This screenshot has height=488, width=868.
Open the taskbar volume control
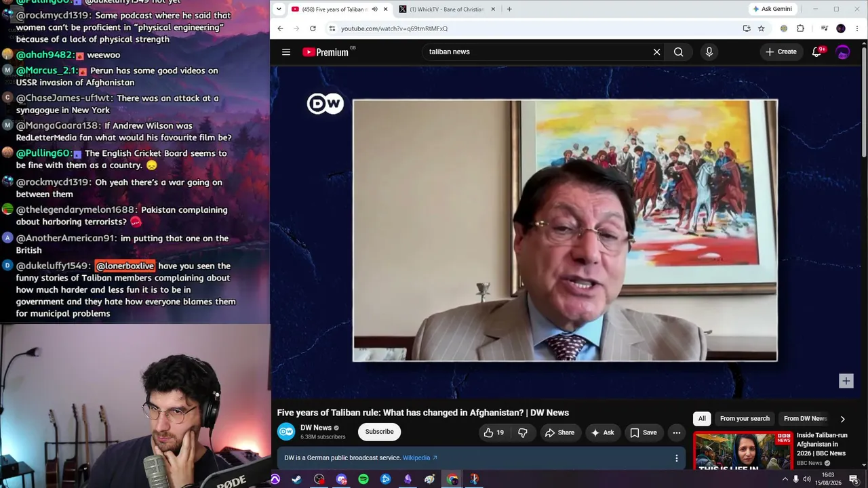[x=806, y=479]
